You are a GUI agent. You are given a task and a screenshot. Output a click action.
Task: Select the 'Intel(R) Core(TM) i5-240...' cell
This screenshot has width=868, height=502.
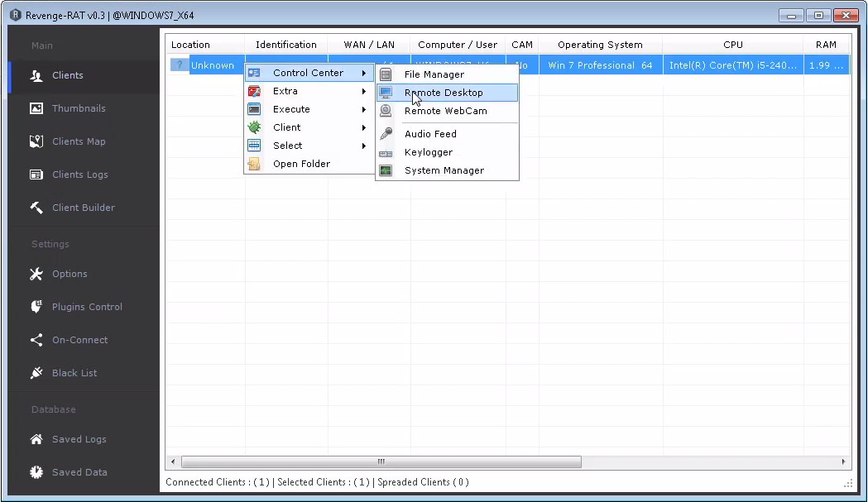733,65
